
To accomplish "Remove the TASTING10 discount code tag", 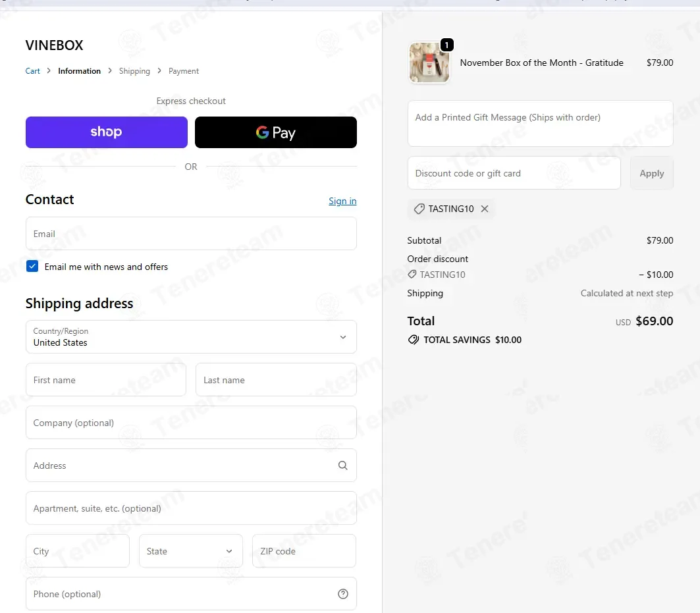I will click(485, 209).
